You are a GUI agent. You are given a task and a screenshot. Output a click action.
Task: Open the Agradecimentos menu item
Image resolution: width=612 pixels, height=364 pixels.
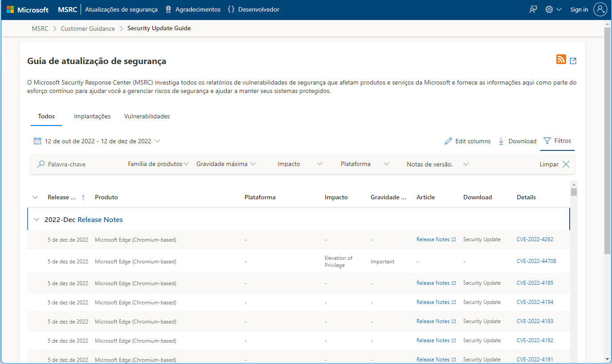(193, 9)
